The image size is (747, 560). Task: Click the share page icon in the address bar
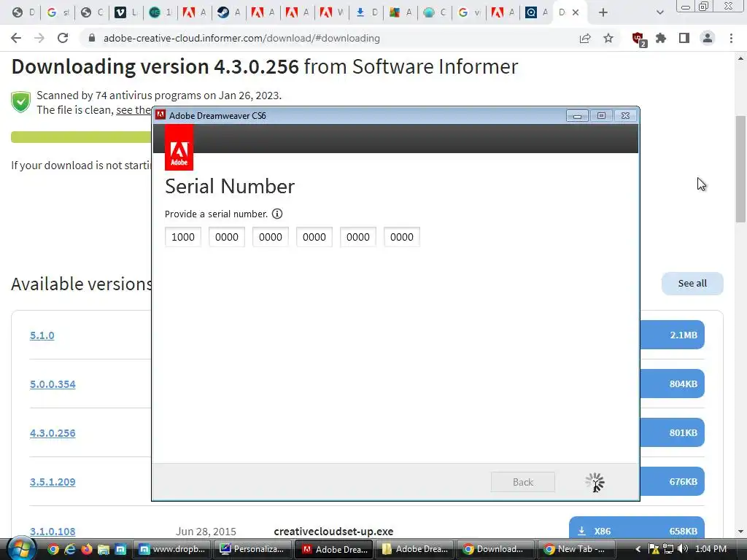[585, 38]
